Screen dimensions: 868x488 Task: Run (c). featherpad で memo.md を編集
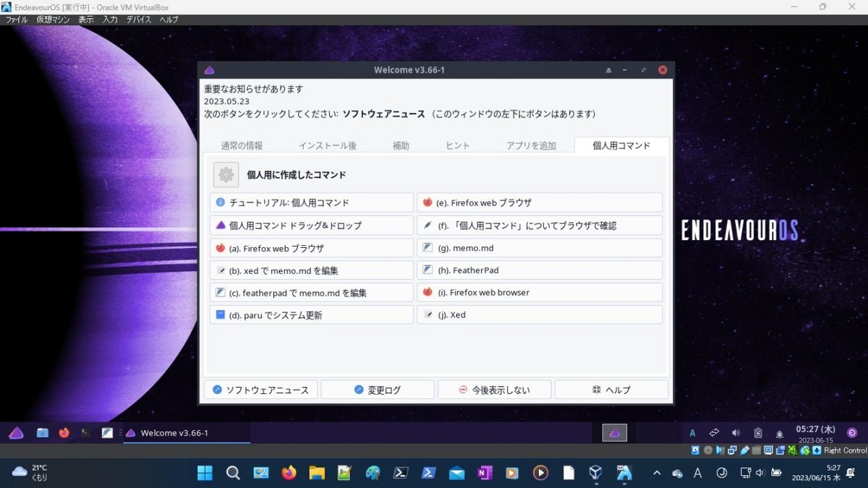[x=312, y=293]
